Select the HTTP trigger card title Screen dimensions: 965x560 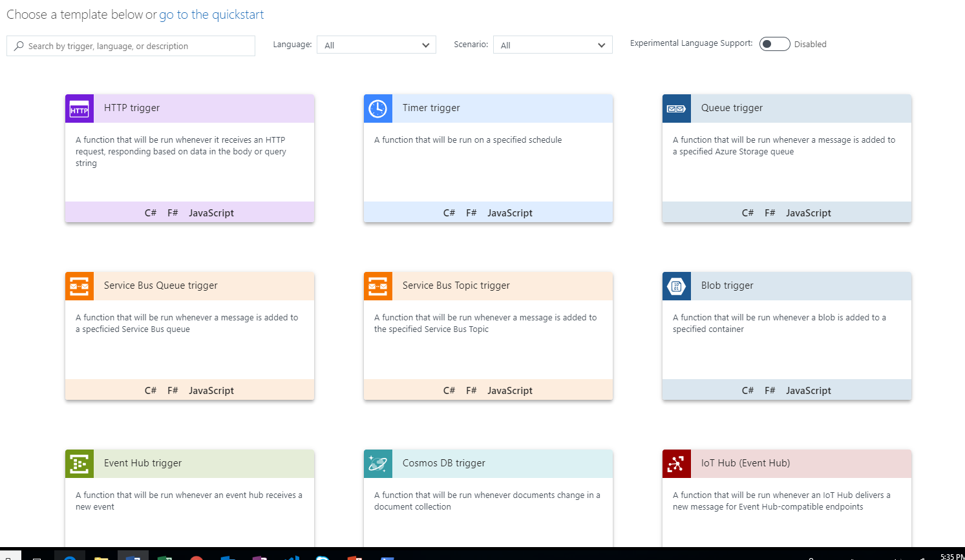coord(132,108)
